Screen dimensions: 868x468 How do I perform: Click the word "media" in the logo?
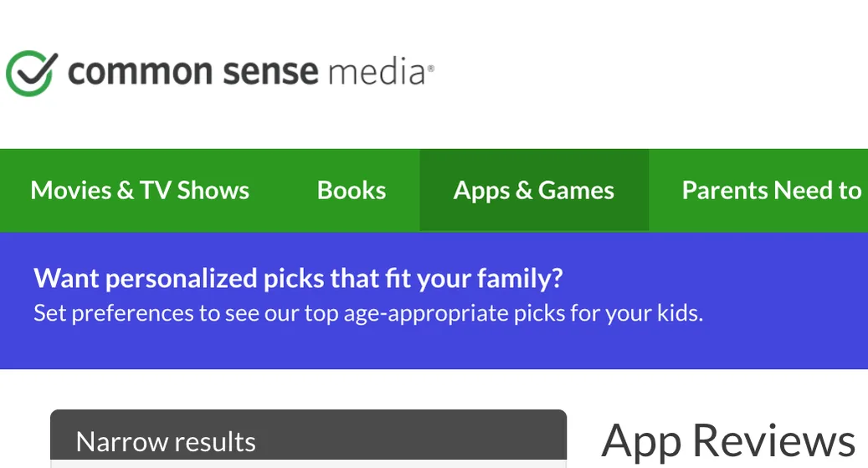click(x=377, y=72)
